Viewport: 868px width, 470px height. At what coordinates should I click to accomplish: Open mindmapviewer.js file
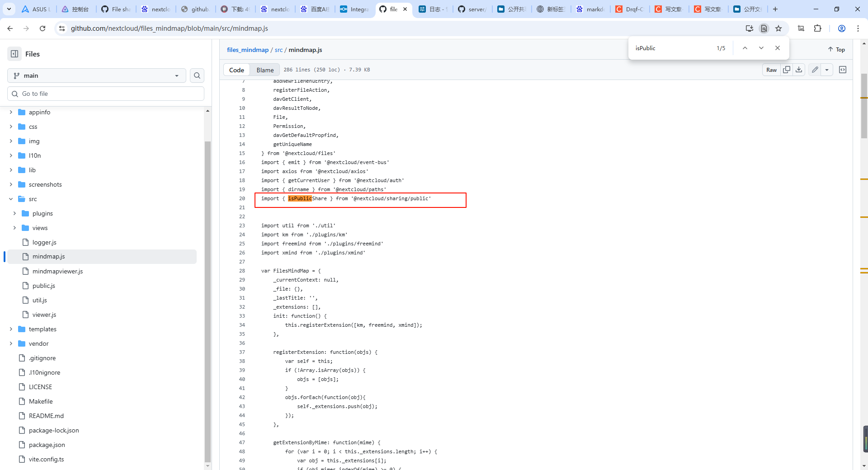pos(57,271)
